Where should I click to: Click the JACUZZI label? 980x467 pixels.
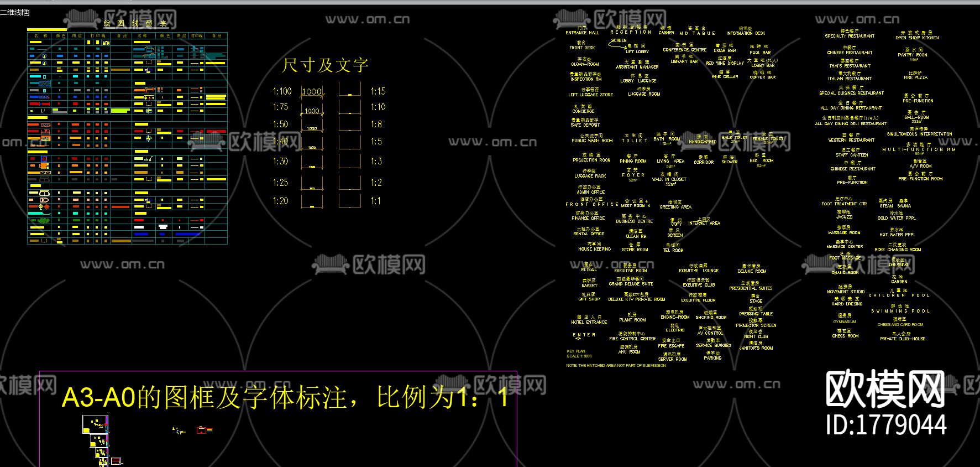(x=845, y=217)
